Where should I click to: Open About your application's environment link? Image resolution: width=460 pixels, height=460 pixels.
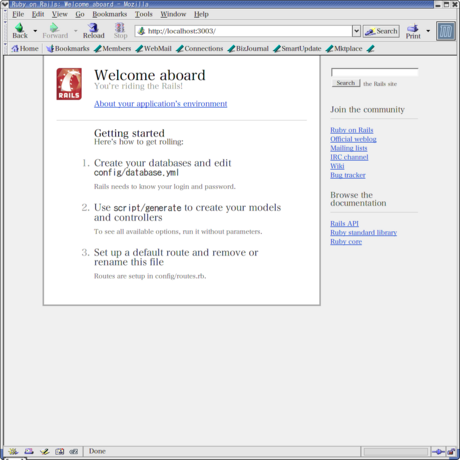point(161,104)
